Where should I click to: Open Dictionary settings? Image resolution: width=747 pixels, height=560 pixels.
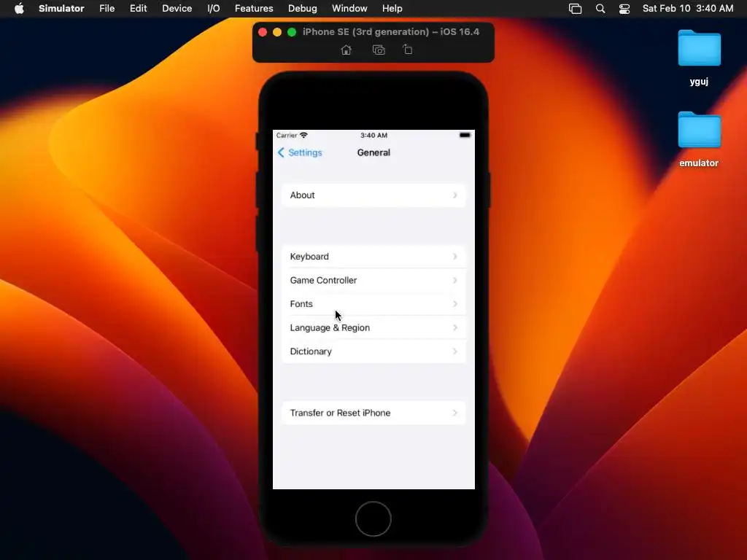[374, 351]
